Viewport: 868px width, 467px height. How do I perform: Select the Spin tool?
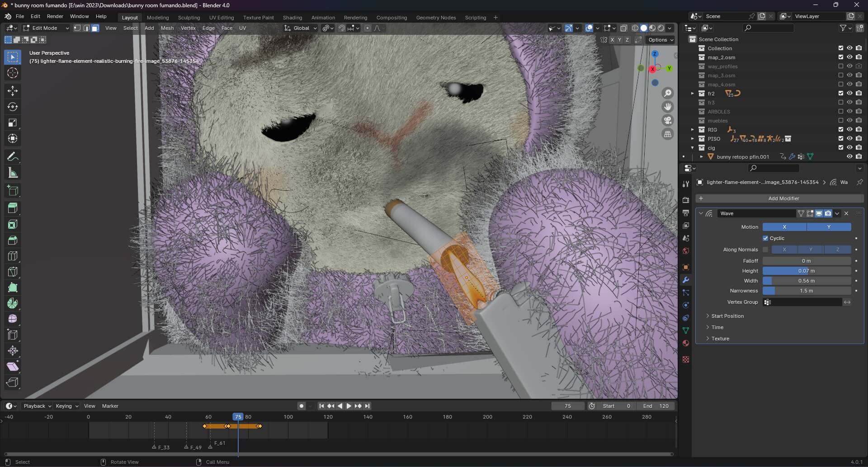pos(13,303)
